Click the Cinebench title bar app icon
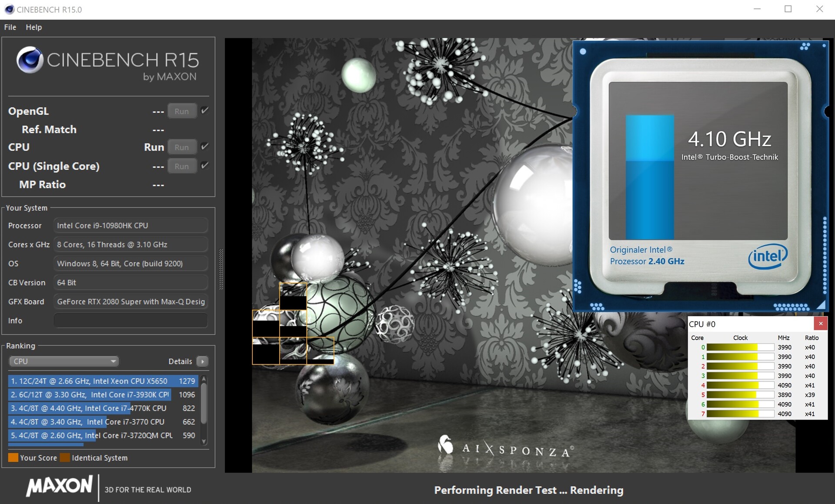The image size is (835, 504). 9,9
